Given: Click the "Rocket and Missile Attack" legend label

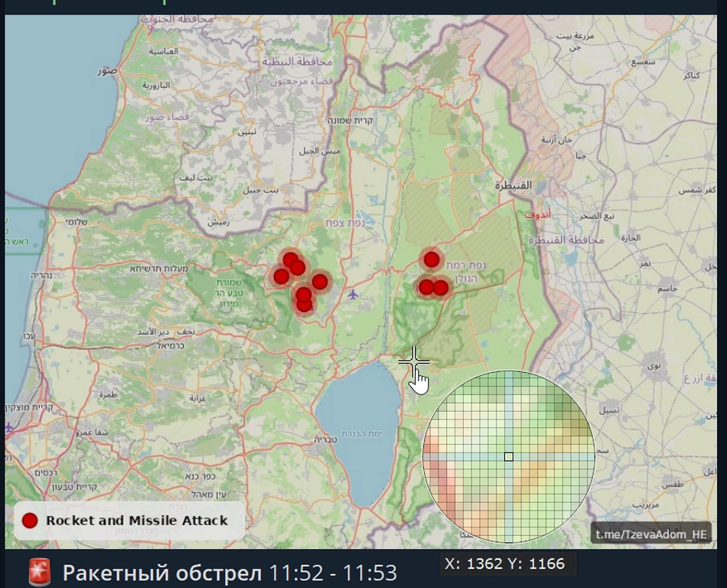Looking at the screenshot, I should tap(136, 521).
